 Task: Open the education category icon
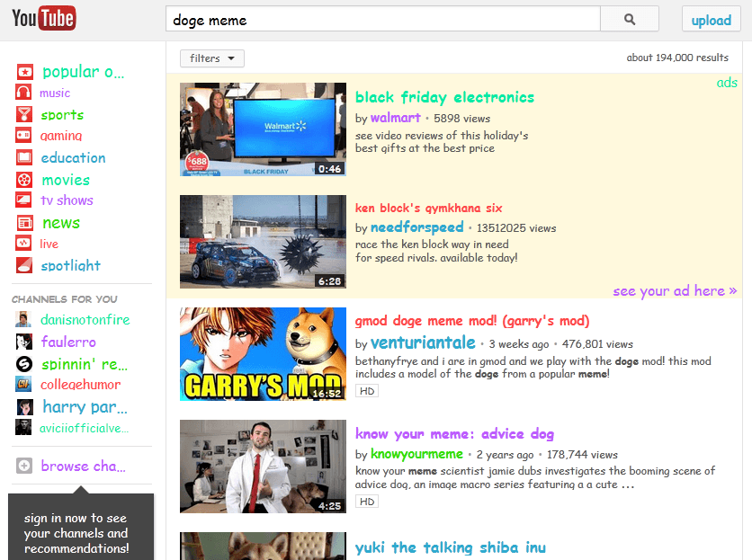tap(23, 157)
